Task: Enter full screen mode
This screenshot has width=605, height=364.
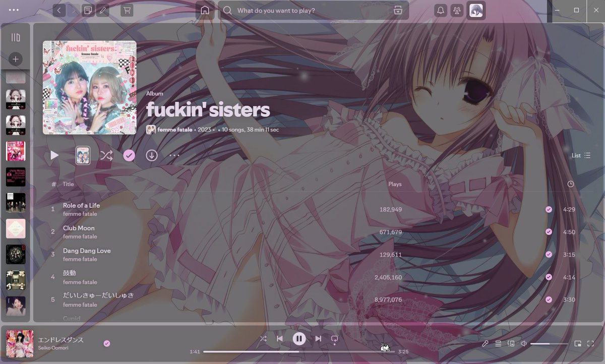Action: click(x=590, y=344)
